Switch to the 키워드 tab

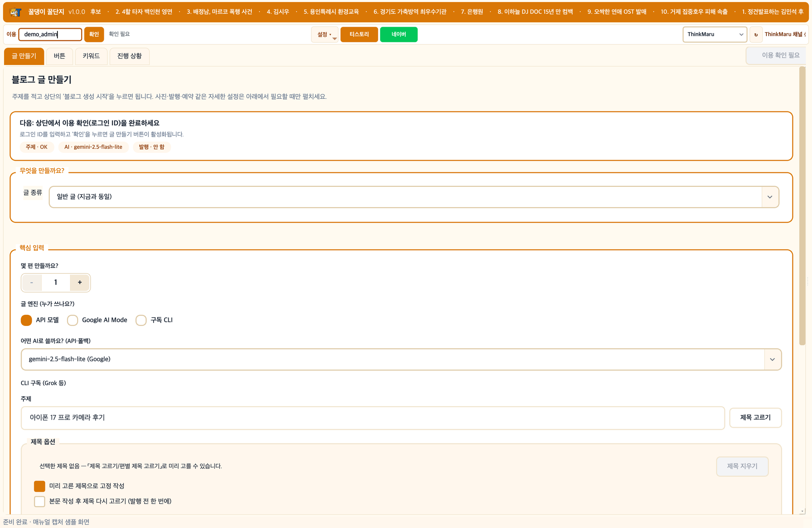(x=91, y=56)
